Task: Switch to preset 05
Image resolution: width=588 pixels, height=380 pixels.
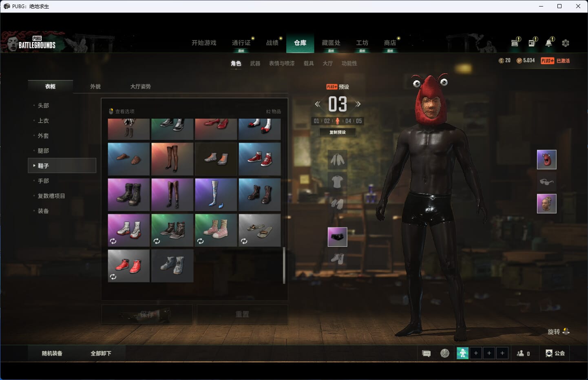Action: tap(359, 121)
